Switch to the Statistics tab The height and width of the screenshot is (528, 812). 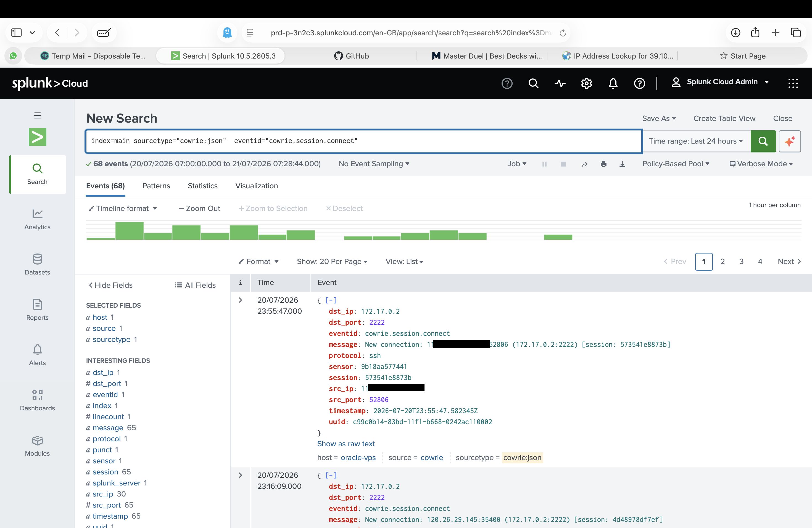(203, 186)
